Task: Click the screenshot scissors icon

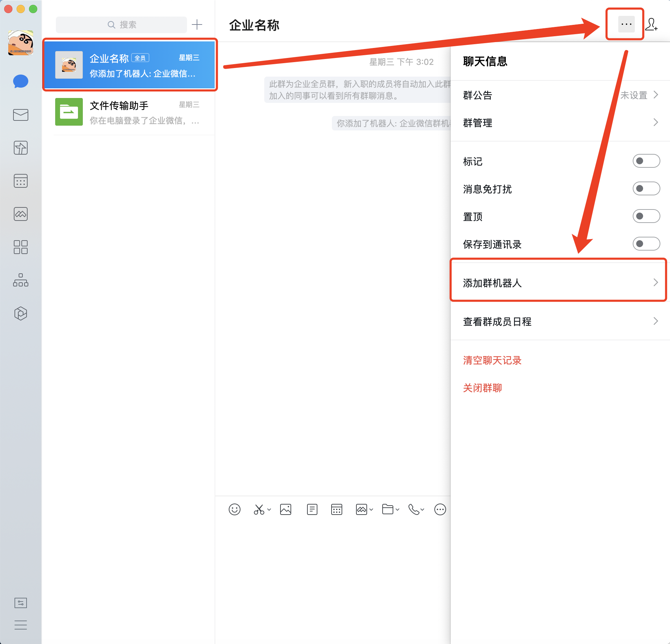Action: pyautogui.click(x=259, y=509)
